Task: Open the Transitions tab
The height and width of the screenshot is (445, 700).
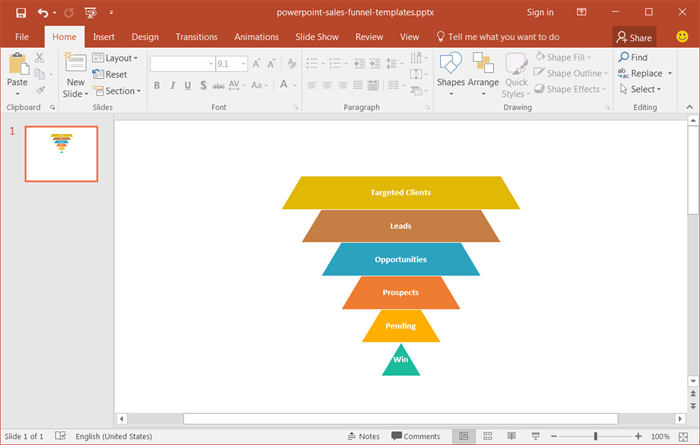Action: [196, 37]
